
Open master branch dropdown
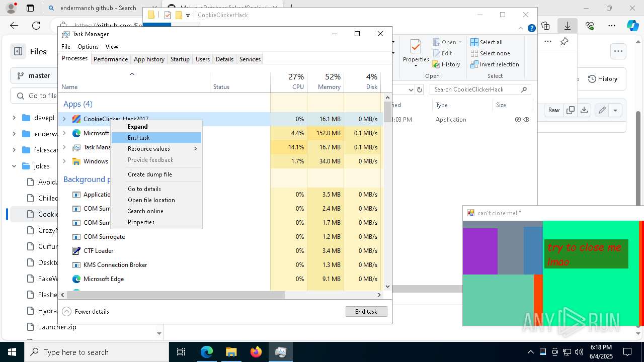pyautogui.click(x=35, y=75)
